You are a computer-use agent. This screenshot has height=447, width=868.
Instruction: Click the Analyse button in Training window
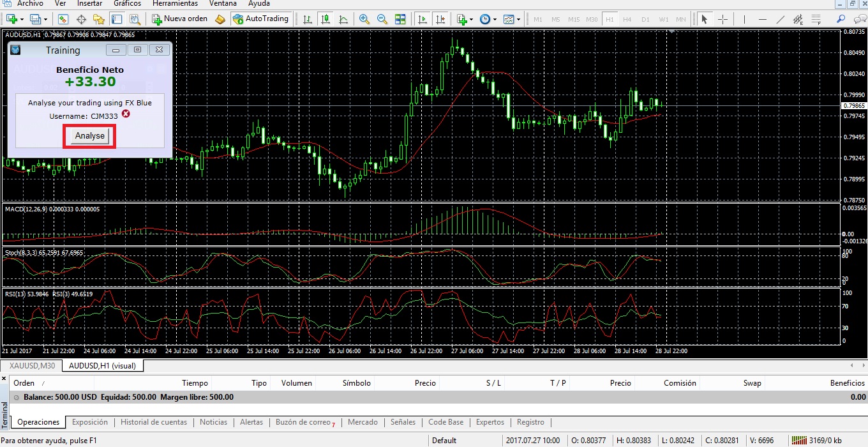(x=89, y=135)
